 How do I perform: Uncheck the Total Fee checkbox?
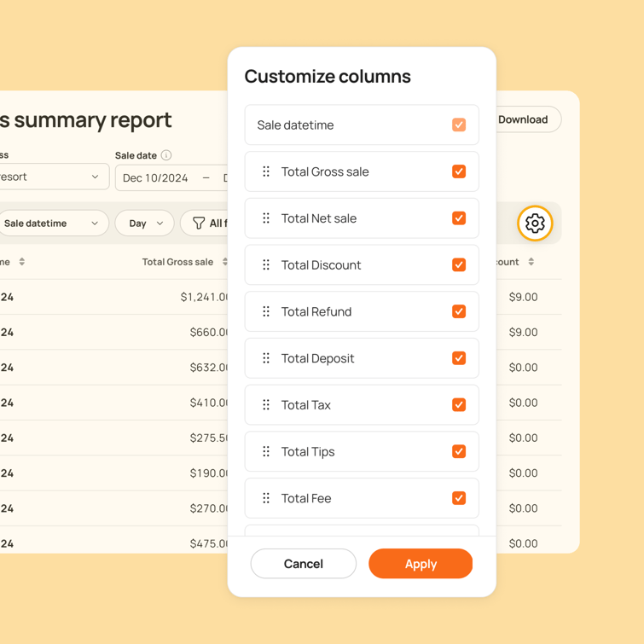[x=459, y=498]
